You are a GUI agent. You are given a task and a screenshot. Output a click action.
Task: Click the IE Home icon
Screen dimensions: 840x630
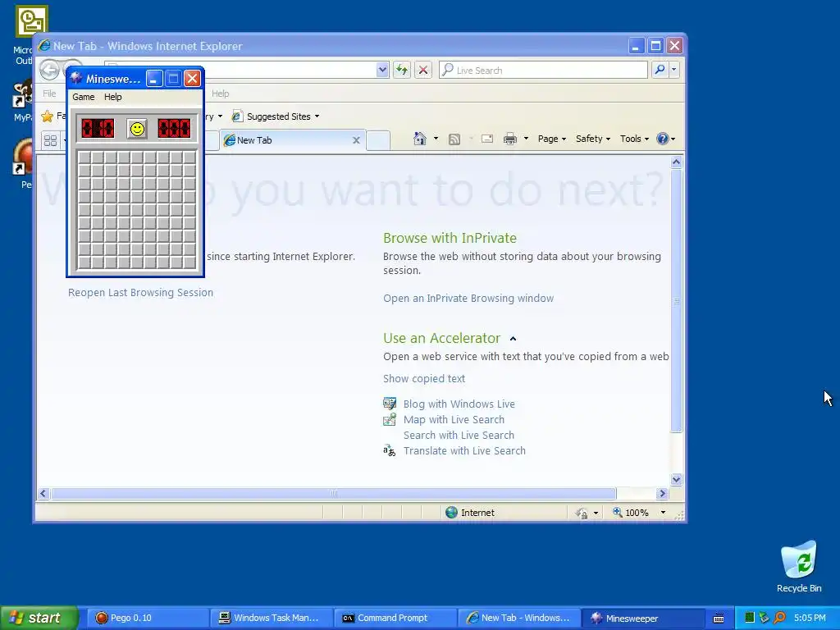pyautogui.click(x=419, y=139)
